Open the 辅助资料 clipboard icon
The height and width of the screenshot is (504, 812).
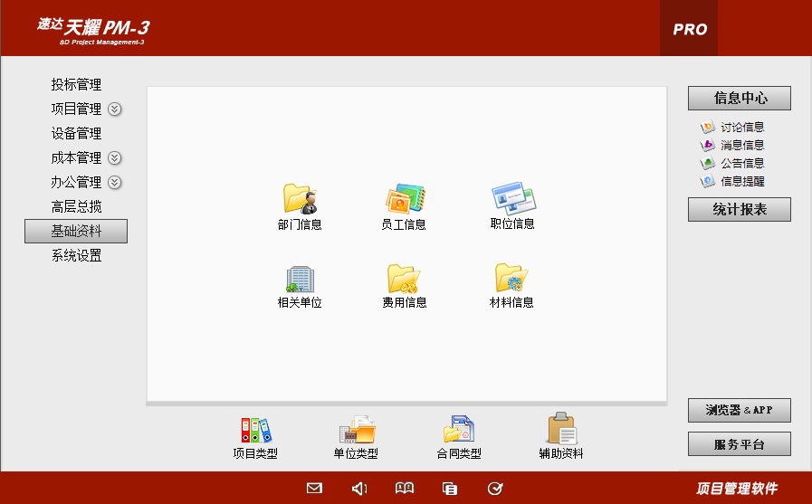561,430
